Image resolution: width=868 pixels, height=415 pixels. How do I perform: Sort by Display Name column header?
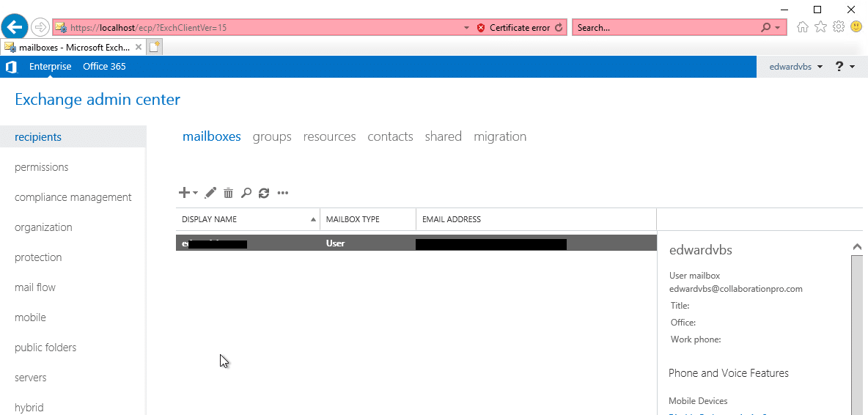click(210, 219)
